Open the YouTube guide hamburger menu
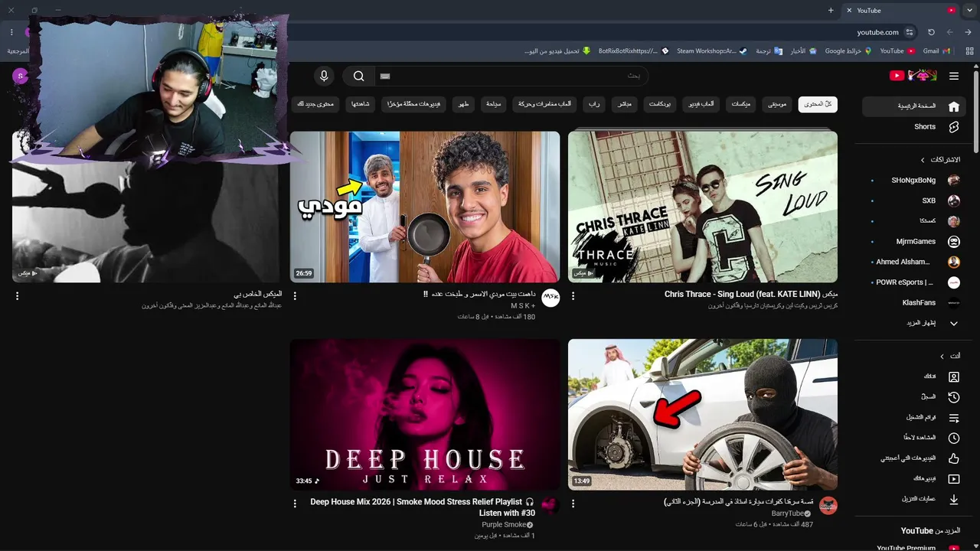 click(953, 76)
